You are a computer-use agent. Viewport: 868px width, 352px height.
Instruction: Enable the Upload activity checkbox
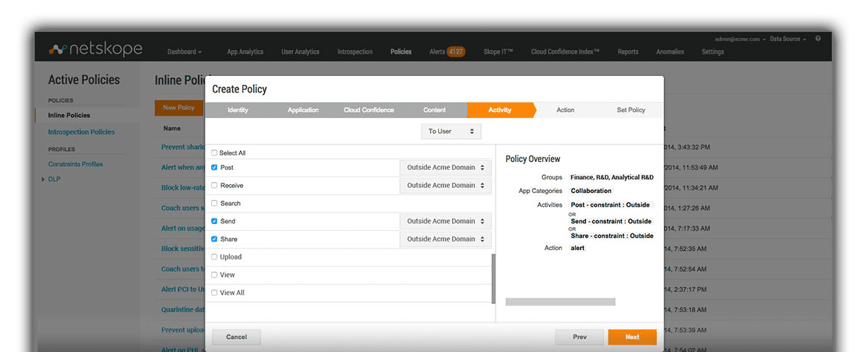214,257
